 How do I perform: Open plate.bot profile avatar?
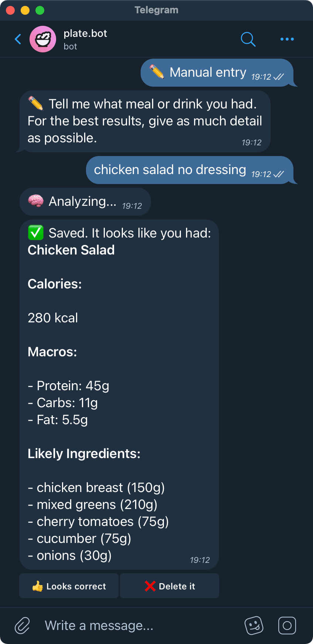[43, 39]
